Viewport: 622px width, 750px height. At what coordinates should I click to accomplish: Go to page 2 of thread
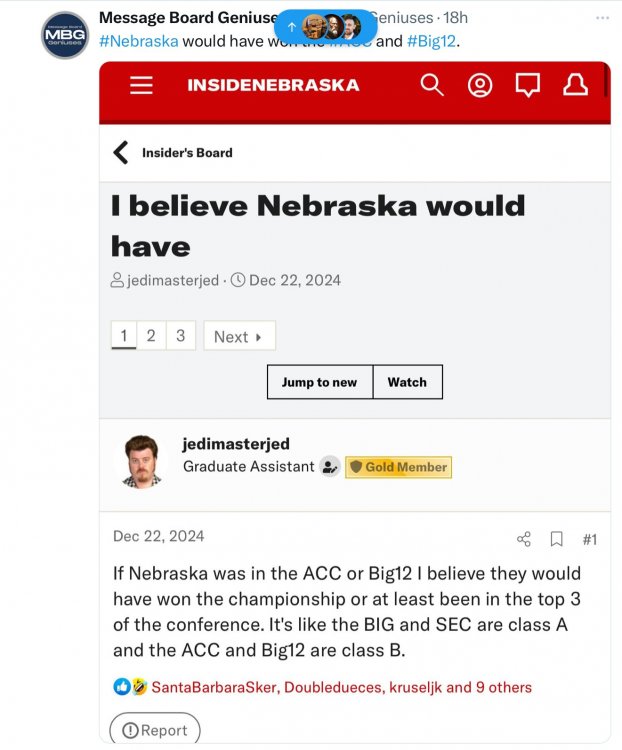coord(151,336)
